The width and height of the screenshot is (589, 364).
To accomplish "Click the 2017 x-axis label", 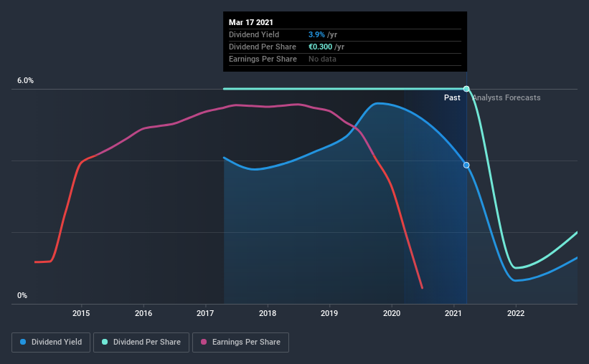I will (x=205, y=313).
